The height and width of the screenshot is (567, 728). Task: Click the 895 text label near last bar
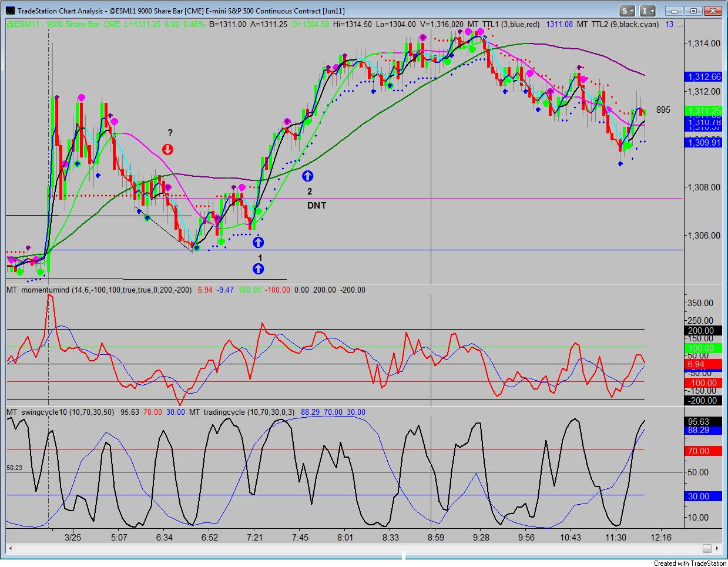(663, 110)
